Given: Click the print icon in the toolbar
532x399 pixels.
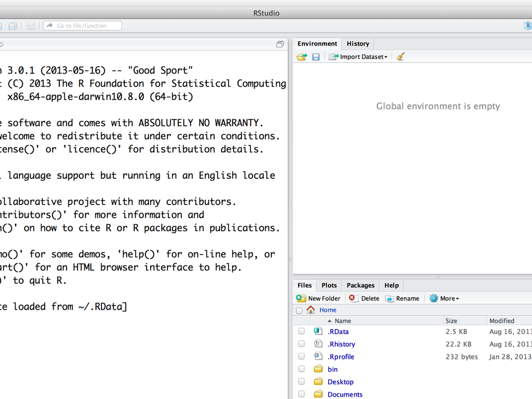Looking at the screenshot, I should [x=31, y=26].
